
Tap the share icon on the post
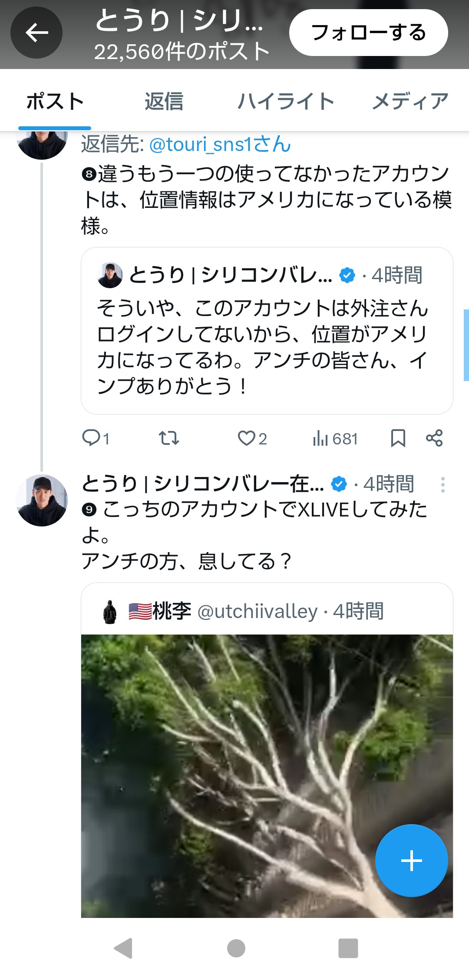(x=434, y=438)
